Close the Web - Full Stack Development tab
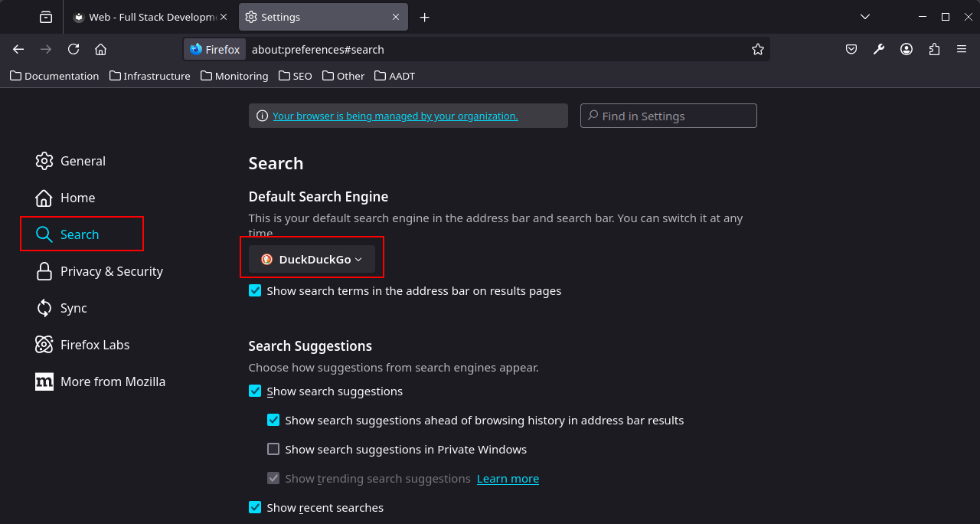This screenshot has height=524, width=980. point(224,17)
